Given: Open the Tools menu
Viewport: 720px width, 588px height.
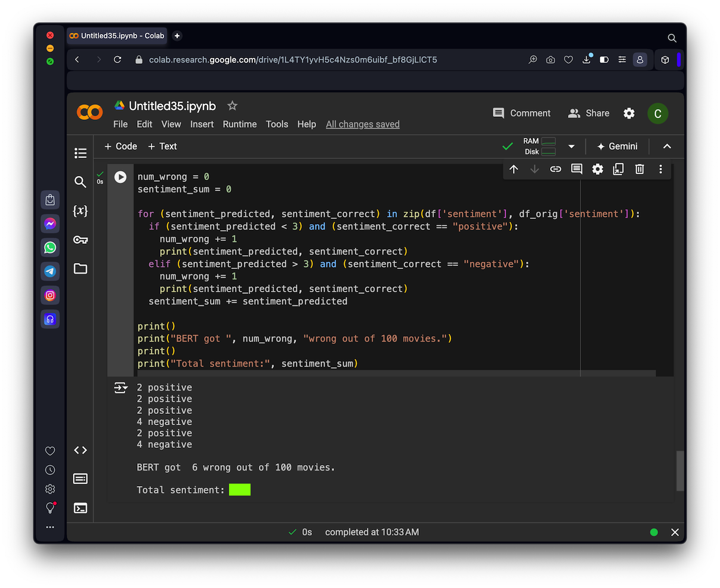Looking at the screenshot, I should point(277,124).
